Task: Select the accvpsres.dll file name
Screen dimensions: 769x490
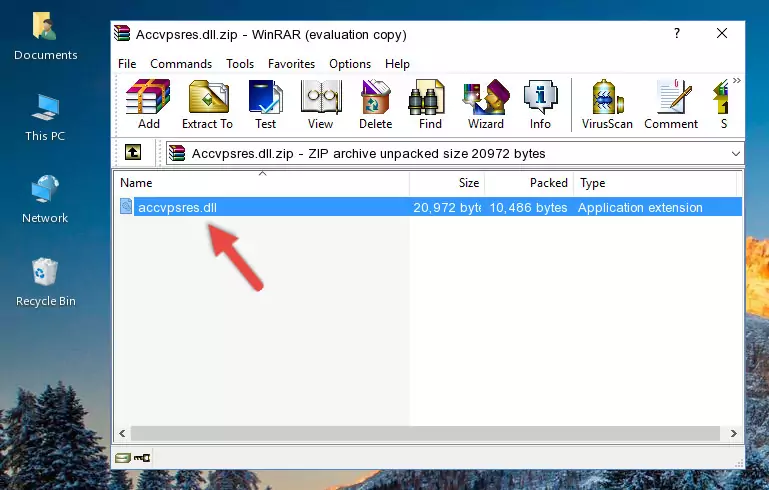Action: click(x=178, y=207)
